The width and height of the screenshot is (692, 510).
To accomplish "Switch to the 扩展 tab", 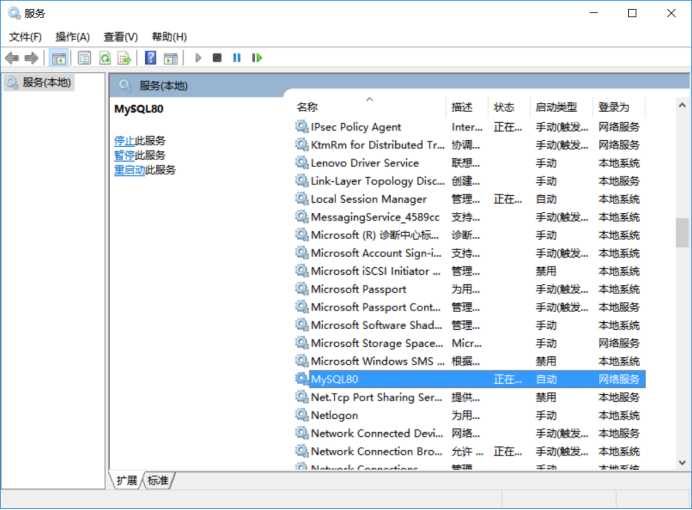I will coord(127,480).
